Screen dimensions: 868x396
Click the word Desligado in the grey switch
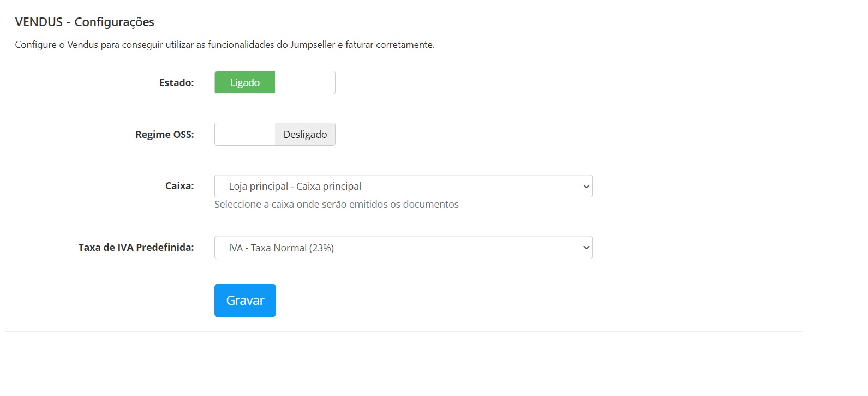tap(305, 135)
